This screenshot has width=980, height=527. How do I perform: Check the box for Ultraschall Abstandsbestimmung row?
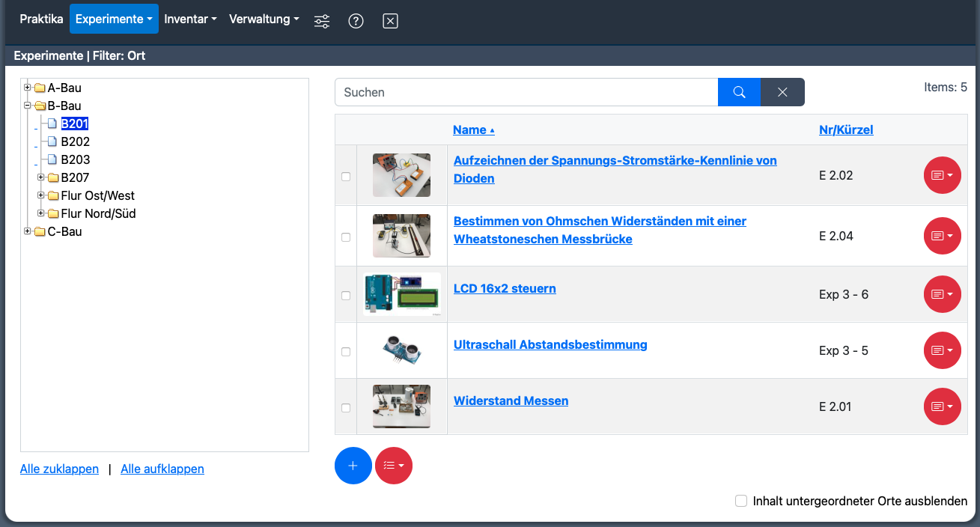pos(346,351)
